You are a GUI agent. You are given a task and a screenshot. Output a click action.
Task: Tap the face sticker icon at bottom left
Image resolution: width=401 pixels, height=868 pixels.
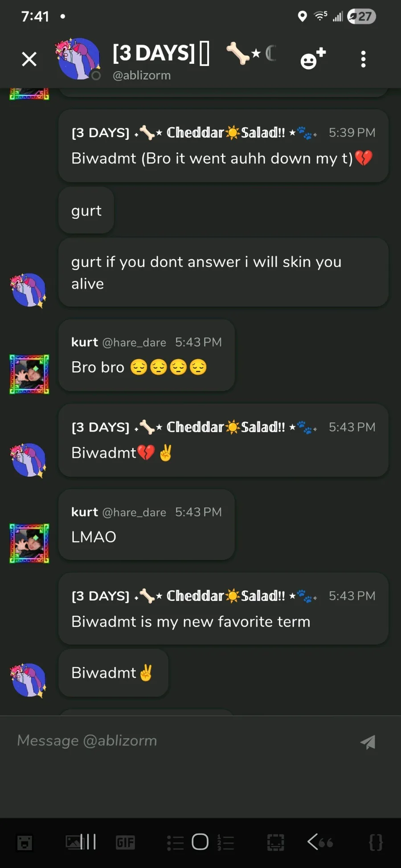tap(25, 843)
